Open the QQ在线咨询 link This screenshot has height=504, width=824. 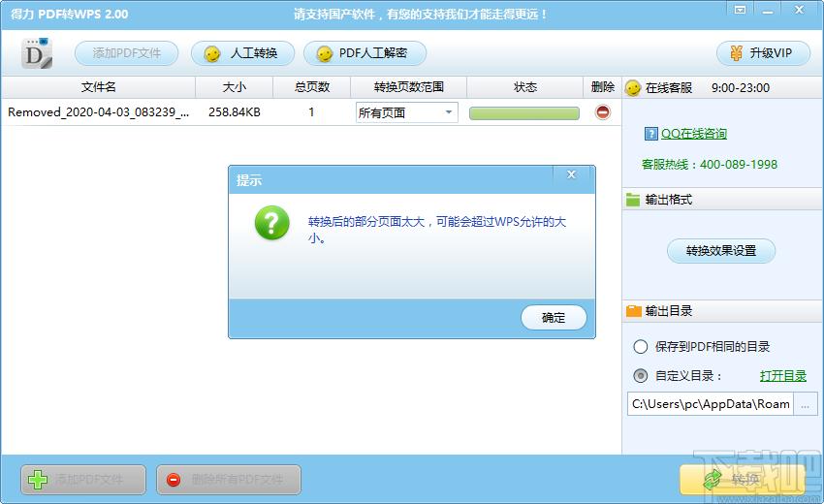(694, 134)
